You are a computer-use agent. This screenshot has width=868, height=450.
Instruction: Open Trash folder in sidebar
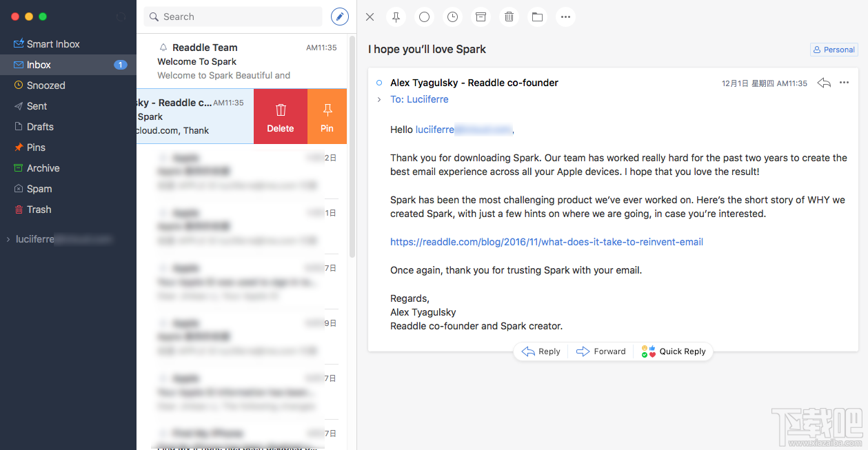(x=32, y=209)
